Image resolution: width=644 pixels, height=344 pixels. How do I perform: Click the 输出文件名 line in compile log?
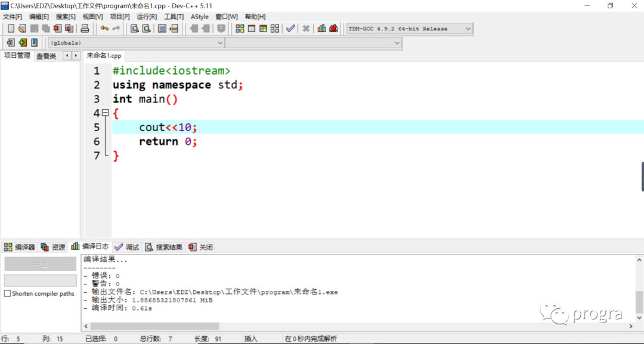210,292
